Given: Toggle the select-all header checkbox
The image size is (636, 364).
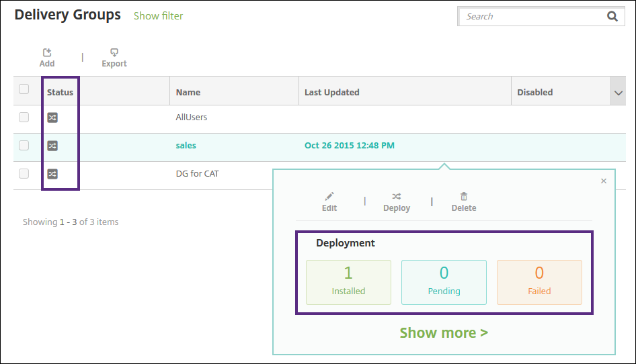Looking at the screenshot, I should click(24, 89).
